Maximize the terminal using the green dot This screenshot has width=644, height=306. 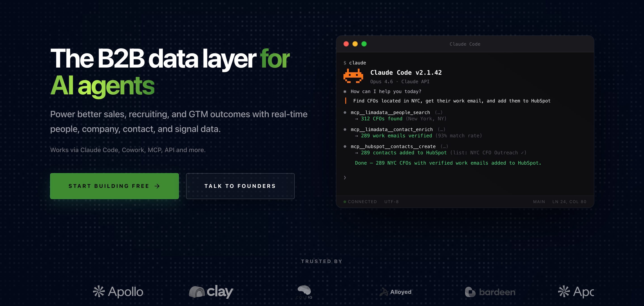364,44
